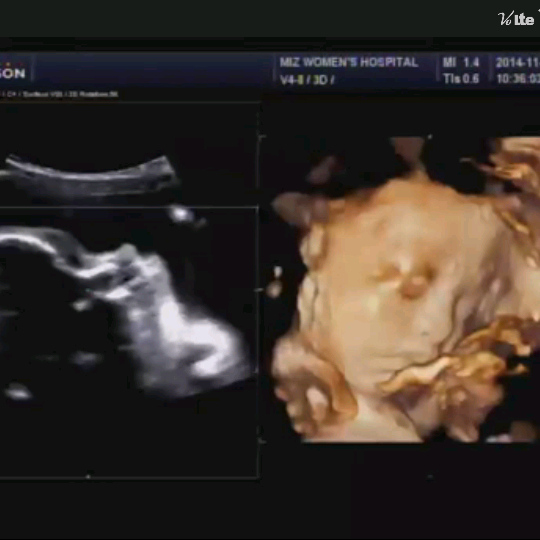
Task: Click the midpoint tick on the pane divider
Action: 259,290
